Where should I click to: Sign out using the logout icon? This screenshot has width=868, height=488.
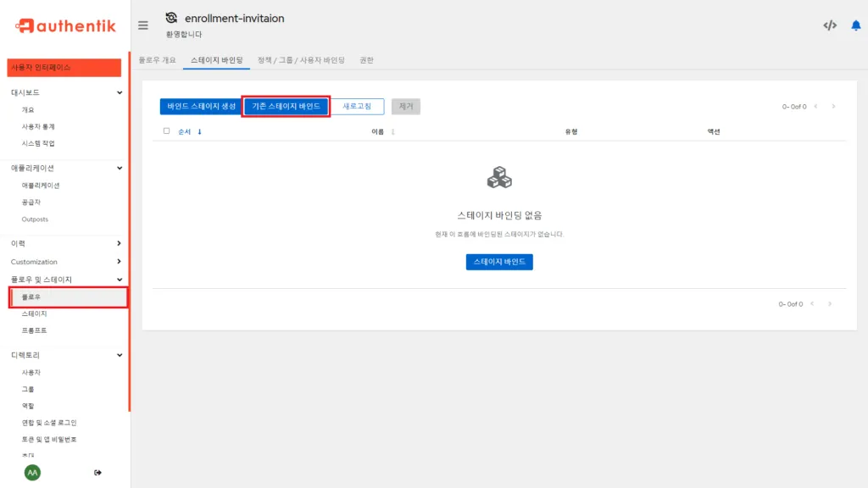(97, 472)
